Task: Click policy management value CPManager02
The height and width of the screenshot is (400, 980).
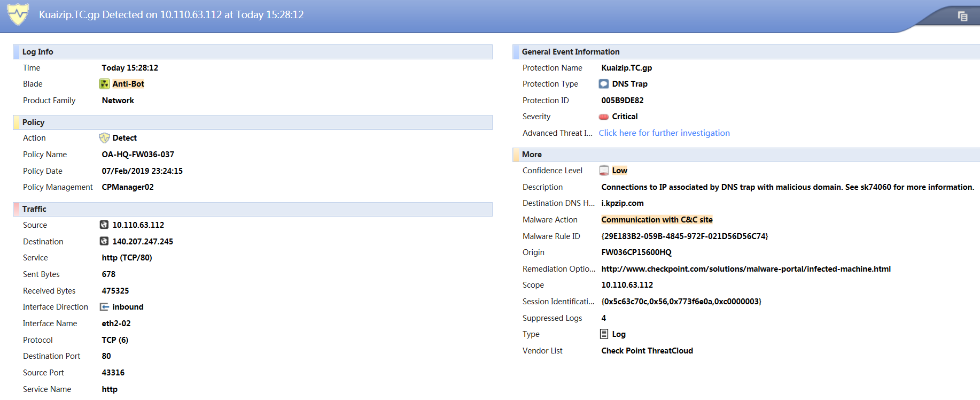Action: coord(128,187)
